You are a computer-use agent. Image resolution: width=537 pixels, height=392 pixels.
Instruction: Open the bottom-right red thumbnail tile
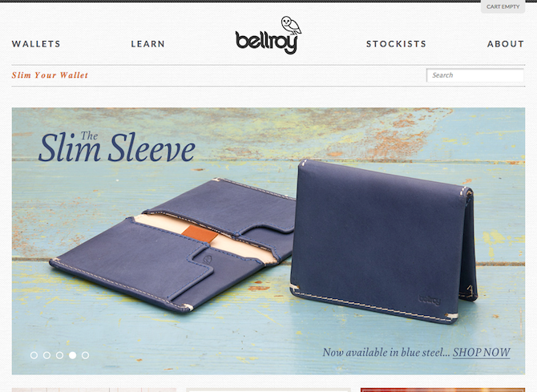442,390
